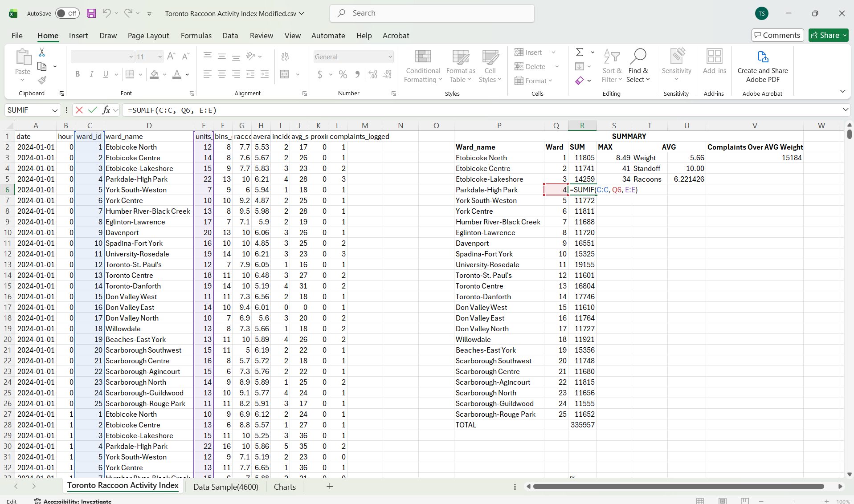Toggle the AutoSave switch
This screenshot has height=504, width=854.
click(x=67, y=13)
